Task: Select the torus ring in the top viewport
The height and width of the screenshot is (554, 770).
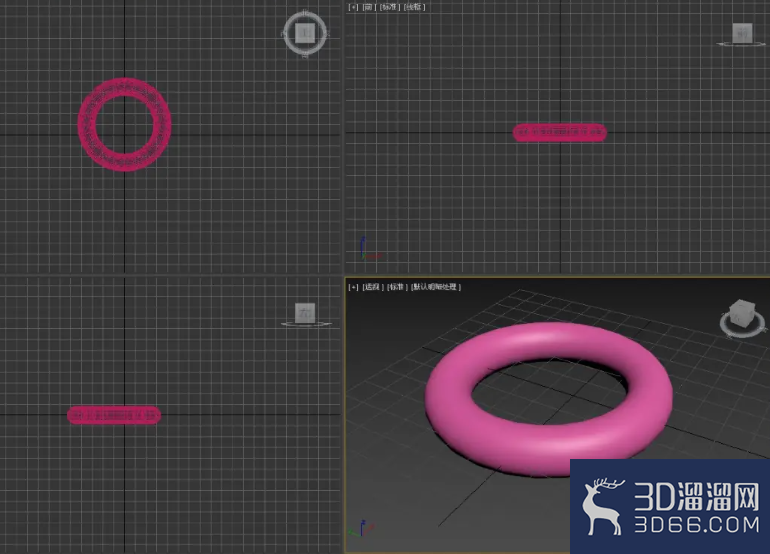Action: tap(125, 162)
